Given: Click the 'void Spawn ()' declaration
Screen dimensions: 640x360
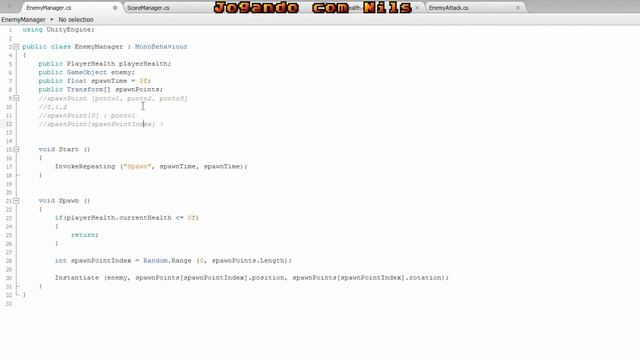Looking at the screenshot, I should pyautogui.click(x=64, y=201).
